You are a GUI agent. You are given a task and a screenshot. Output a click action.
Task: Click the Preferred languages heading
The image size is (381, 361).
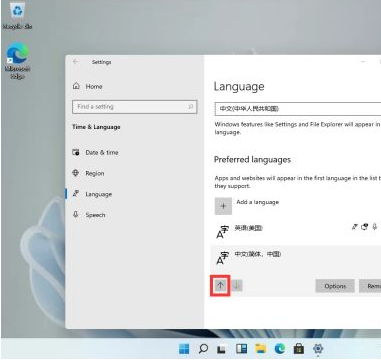click(x=252, y=160)
